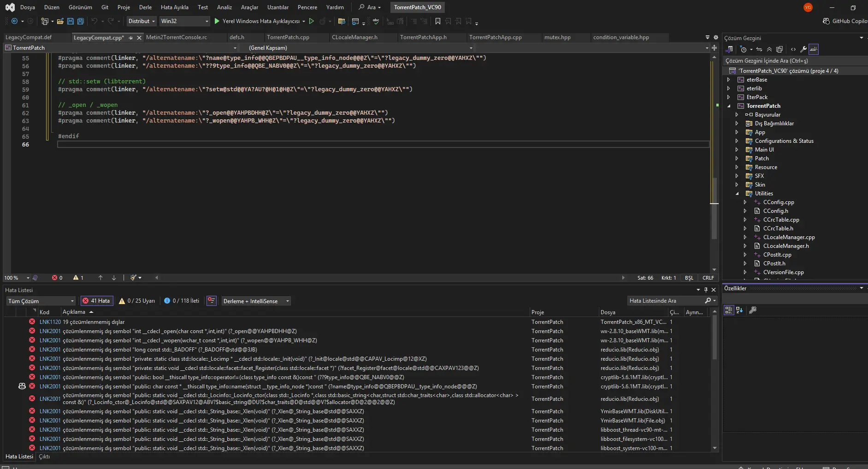Click the GitHub Copilot icon
Viewport: 868px width, 469px height.
pyautogui.click(x=826, y=21)
